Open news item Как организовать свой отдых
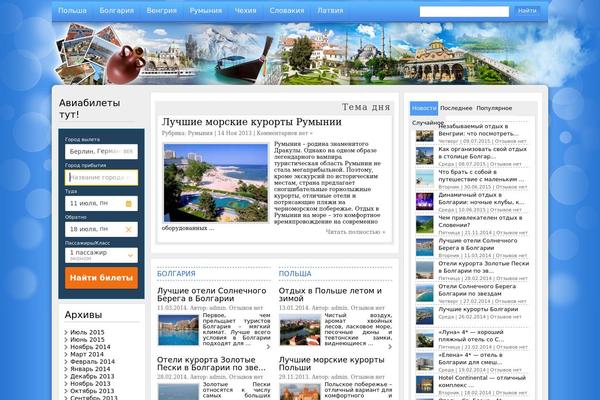The width and height of the screenshot is (600, 400). [x=483, y=153]
